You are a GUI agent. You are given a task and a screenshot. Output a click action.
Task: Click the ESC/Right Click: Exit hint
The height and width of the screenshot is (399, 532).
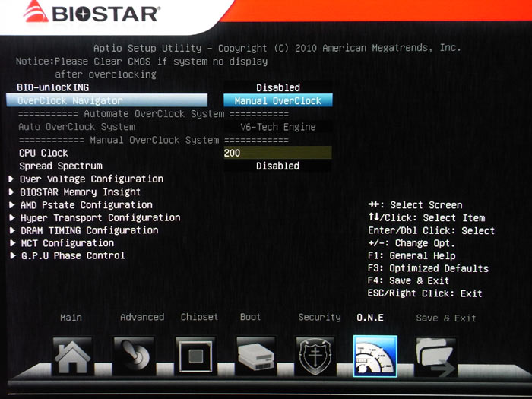pos(425,293)
